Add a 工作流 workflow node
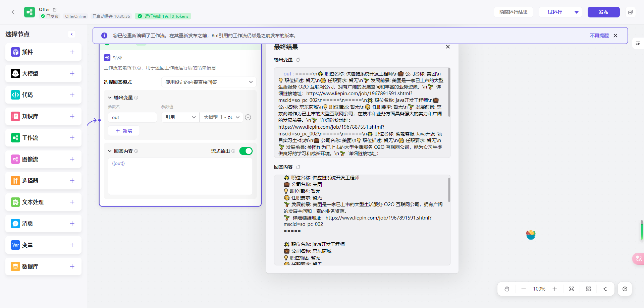The height and width of the screenshot is (308, 644). (72, 138)
